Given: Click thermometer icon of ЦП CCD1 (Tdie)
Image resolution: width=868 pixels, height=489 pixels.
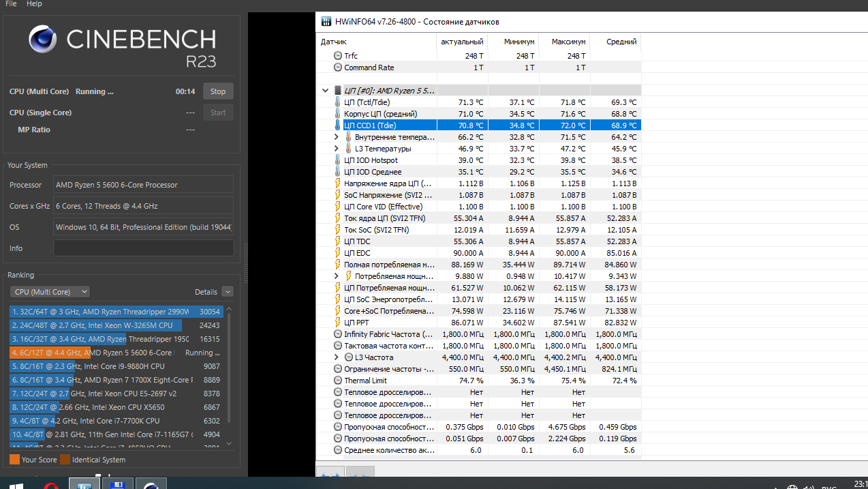Looking at the screenshot, I should click(x=338, y=125).
